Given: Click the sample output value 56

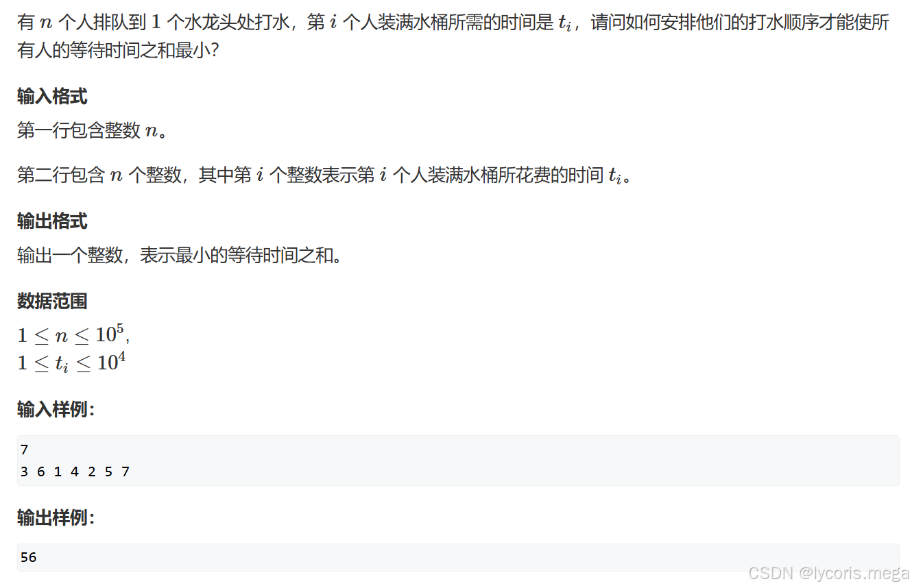Looking at the screenshot, I should pos(28,557).
